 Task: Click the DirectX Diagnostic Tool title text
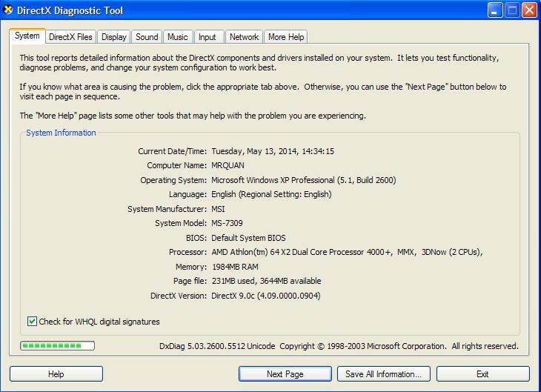70,10
